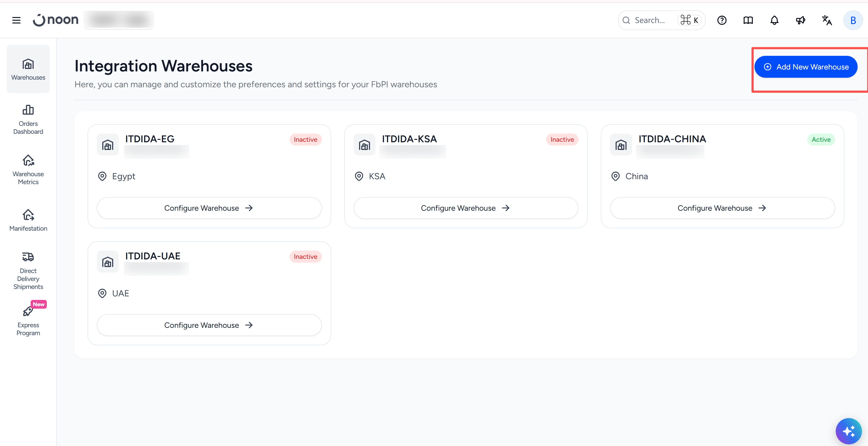Image resolution: width=868 pixels, height=446 pixels.
Task: Click the ⌘K shortcut hint in search
Action: click(x=690, y=20)
